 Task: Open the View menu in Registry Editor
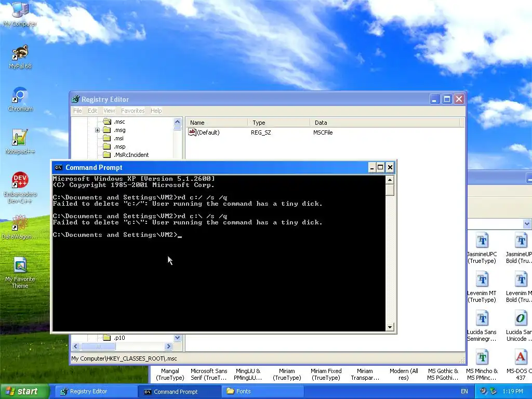(109, 111)
